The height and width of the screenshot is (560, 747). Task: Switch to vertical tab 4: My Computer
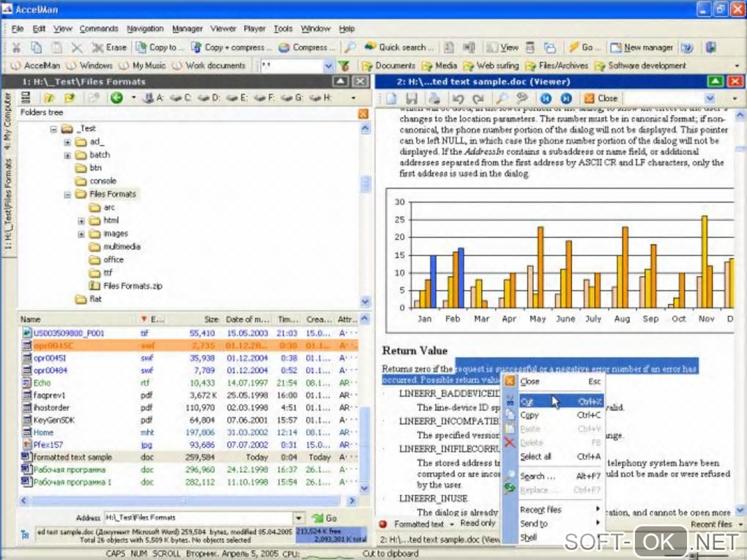pyautogui.click(x=7, y=121)
